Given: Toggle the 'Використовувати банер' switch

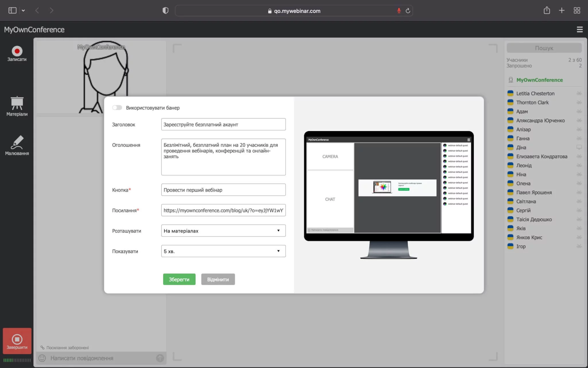Looking at the screenshot, I should (117, 108).
